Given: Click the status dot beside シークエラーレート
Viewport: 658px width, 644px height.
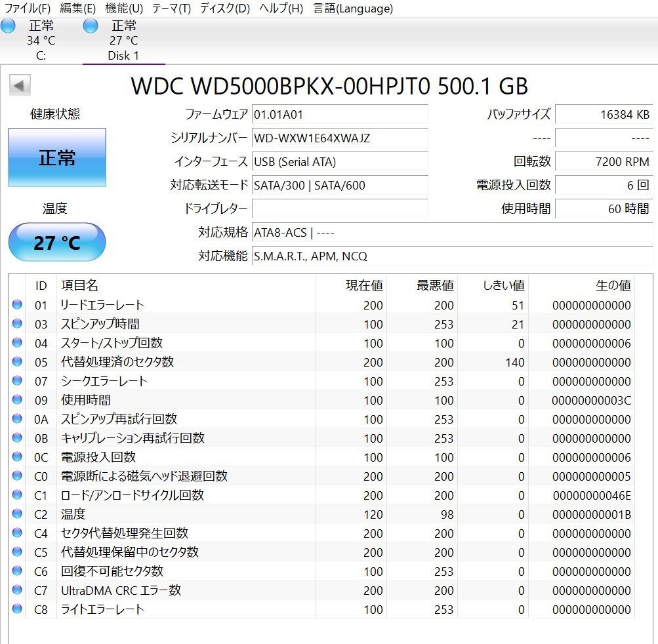Looking at the screenshot, I should (x=18, y=380).
